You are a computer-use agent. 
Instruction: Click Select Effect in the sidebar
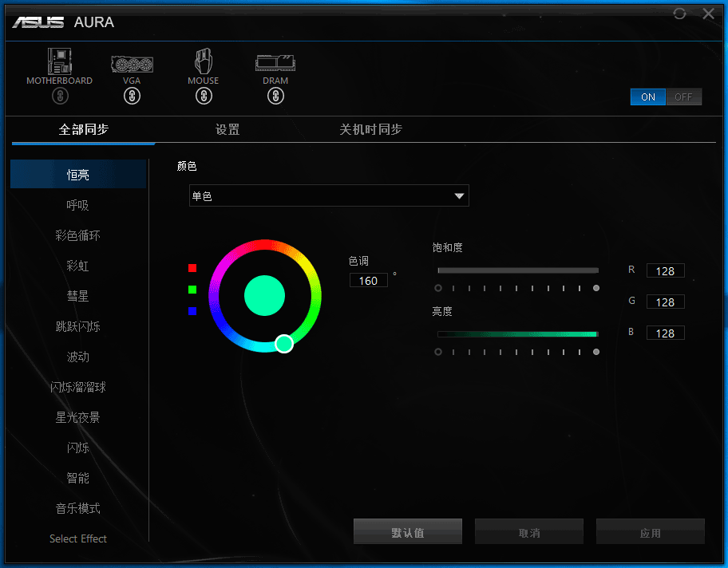[x=78, y=538]
